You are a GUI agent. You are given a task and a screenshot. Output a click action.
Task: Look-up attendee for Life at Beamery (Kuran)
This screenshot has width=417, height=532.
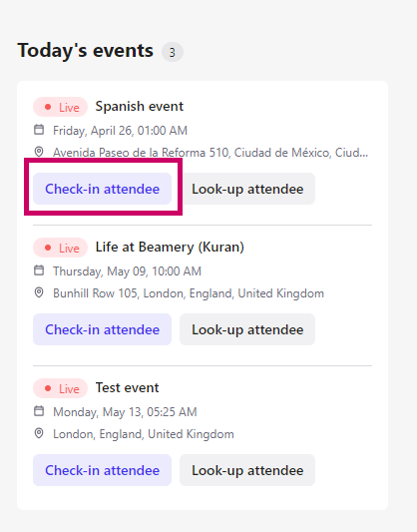pyautogui.click(x=247, y=329)
